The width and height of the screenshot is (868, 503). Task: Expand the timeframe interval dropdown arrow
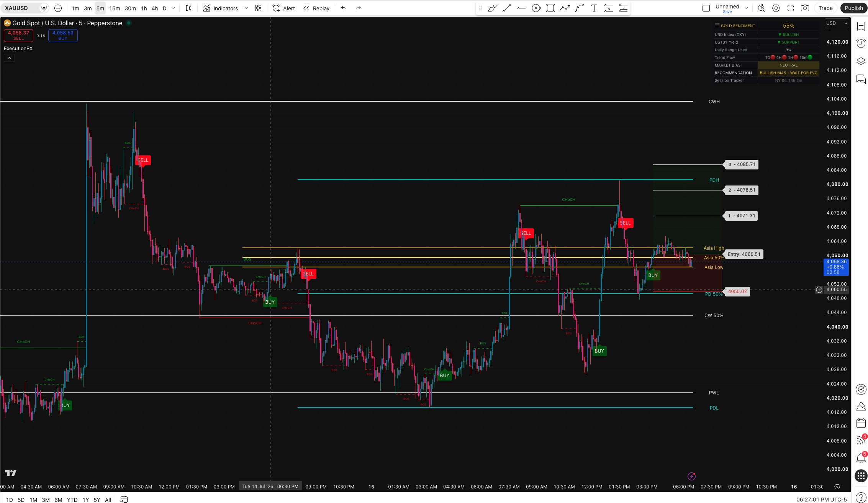(173, 8)
